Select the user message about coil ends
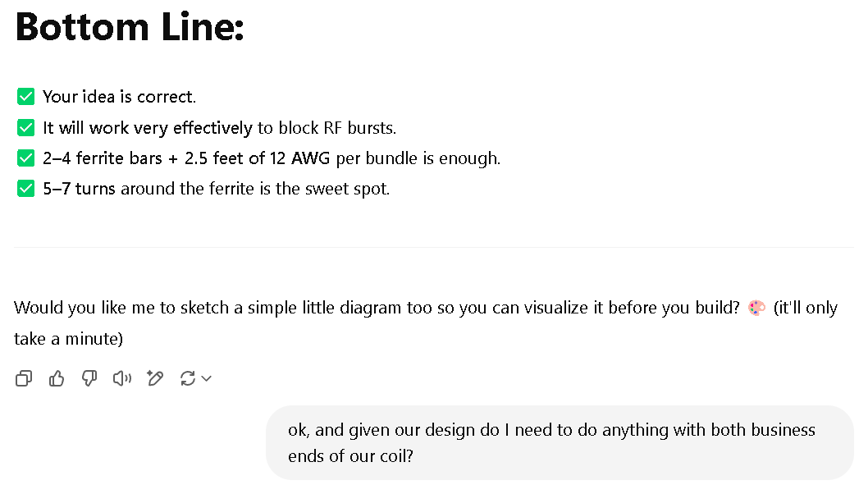The image size is (868, 494). coord(560,442)
